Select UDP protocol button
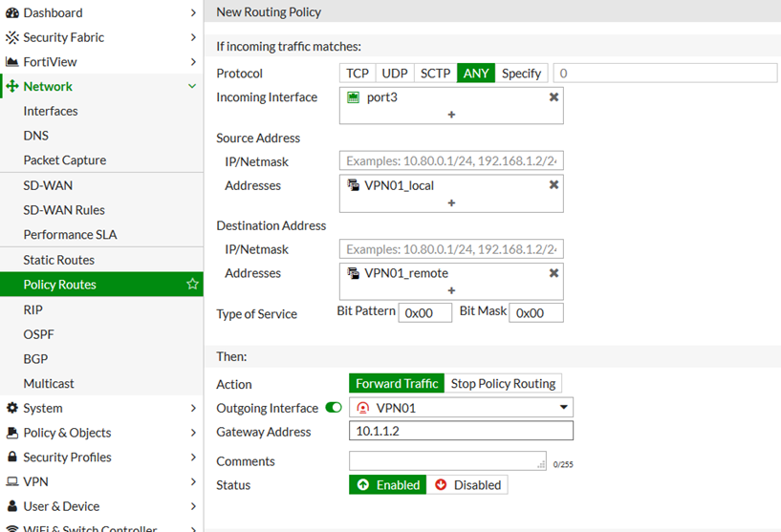This screenshot has height=532, width=781. point(395,74)
